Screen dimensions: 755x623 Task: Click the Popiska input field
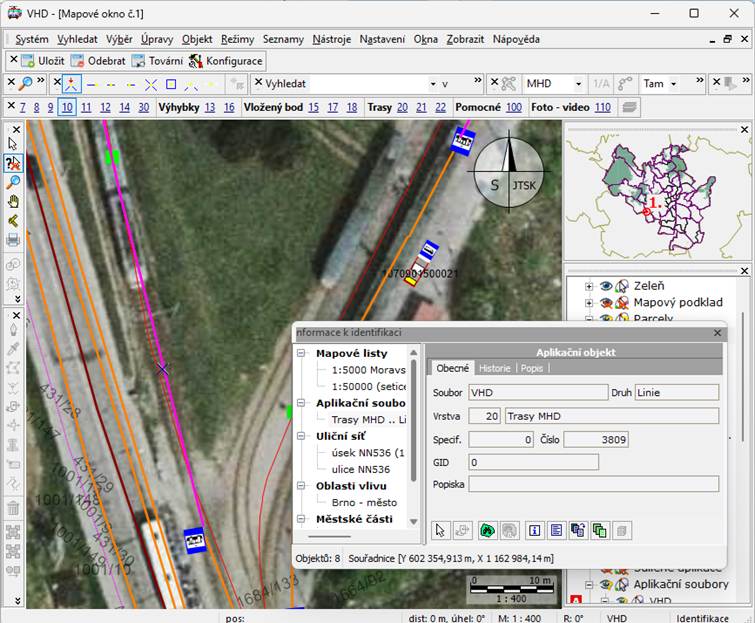pyautogui.click(x=593, y=484)
